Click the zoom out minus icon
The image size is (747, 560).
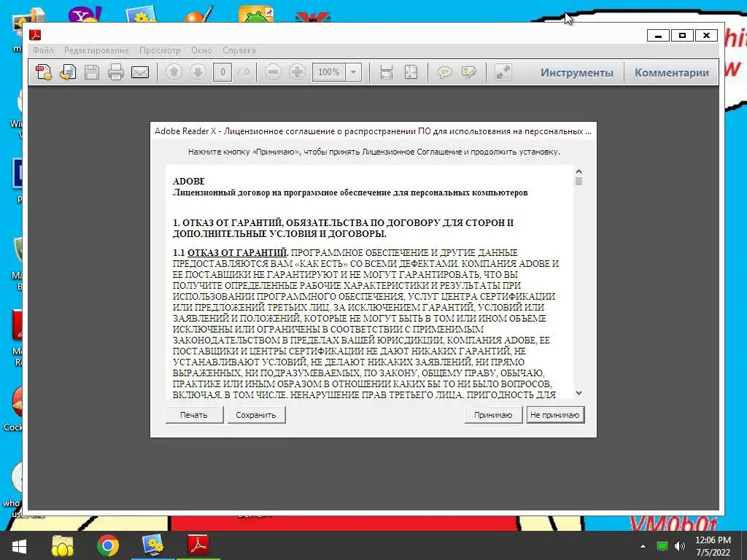click(x=273, y=72)
